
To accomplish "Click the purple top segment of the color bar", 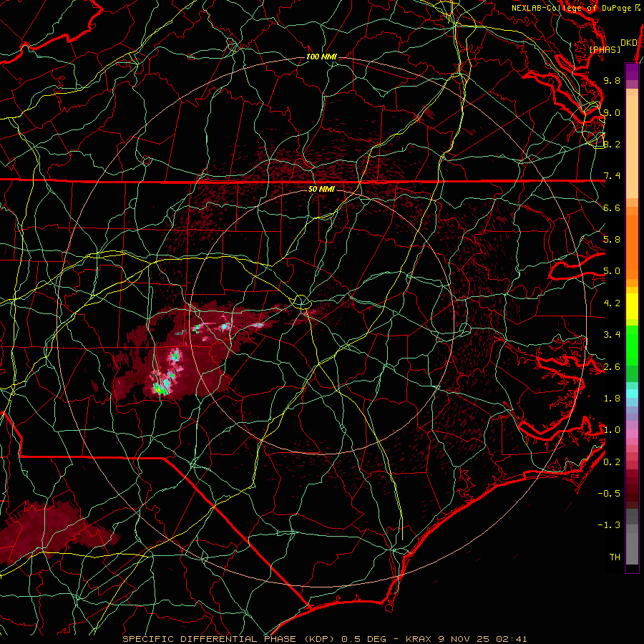I will (632, 72).
